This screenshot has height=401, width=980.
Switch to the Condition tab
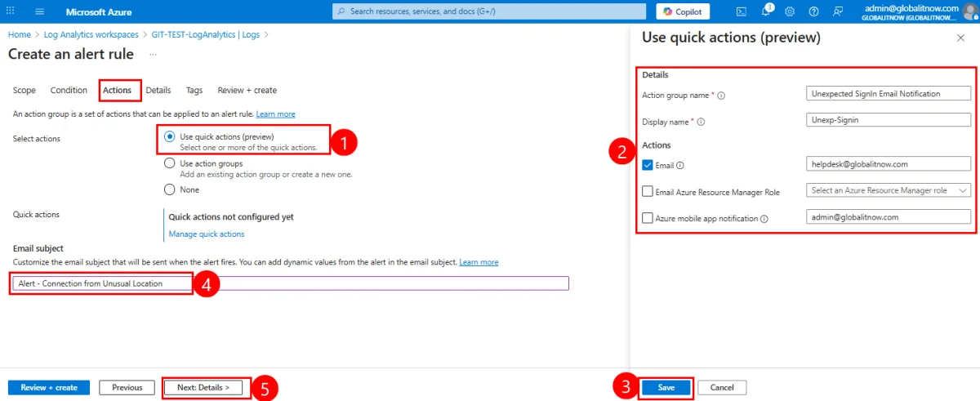69,91
